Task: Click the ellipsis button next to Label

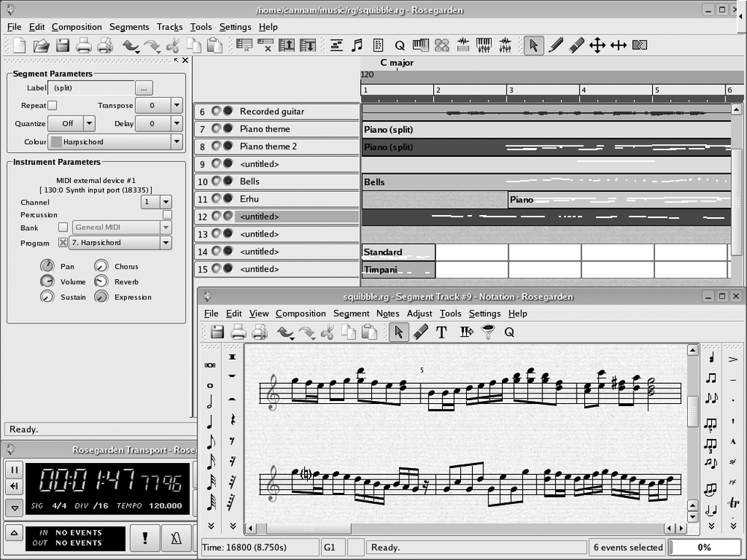Action: pyautogui.click(x=144, y=88)
